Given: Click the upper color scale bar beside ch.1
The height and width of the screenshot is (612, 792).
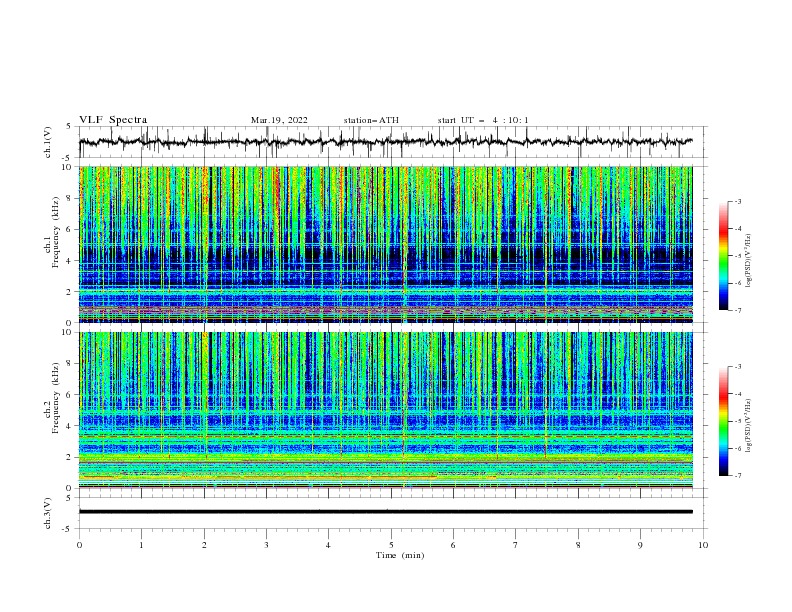Looking at the screenshot, I should pyautogui.click(x=723, y=256).
